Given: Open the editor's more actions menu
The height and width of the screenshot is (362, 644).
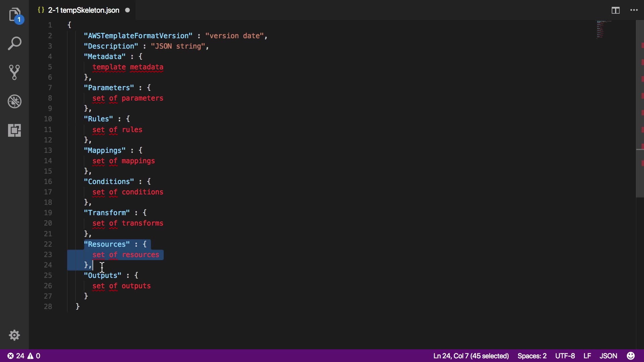Looking at the screenshot, I should point(634,10).
